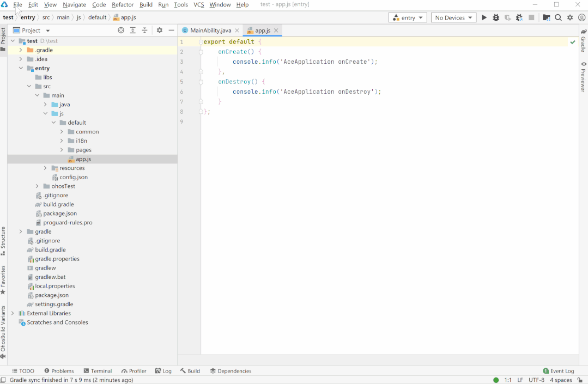
Task: Toggle the OhosBuild Variants tool window
Action: [3, 332]
